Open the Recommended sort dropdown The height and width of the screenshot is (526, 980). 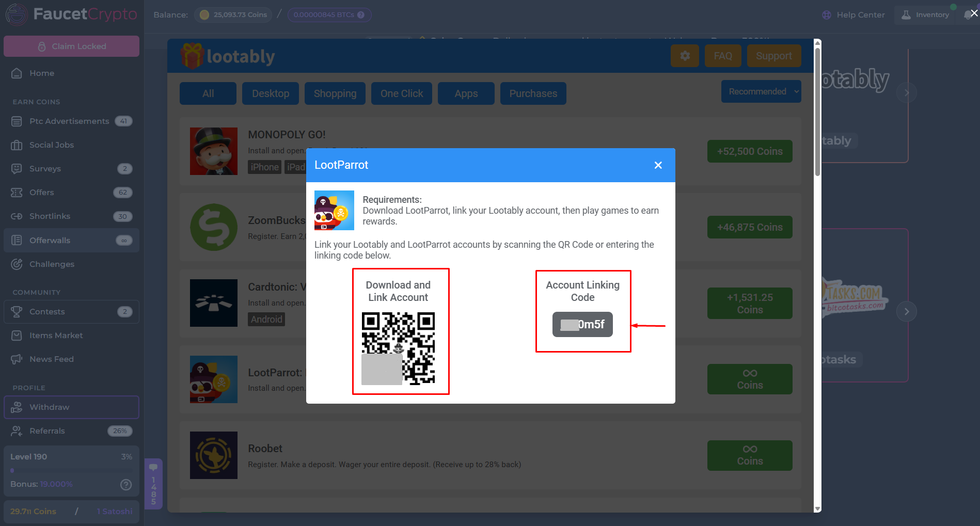(761, 91)
